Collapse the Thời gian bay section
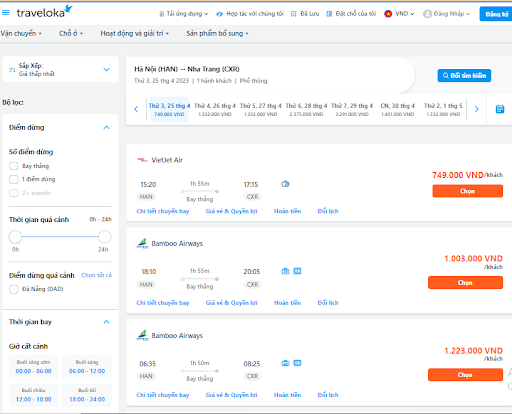 tap(106, 322)
